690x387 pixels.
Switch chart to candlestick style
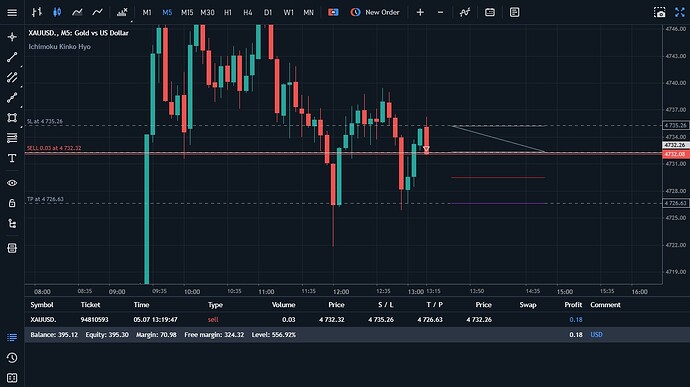tap(57, 12)
